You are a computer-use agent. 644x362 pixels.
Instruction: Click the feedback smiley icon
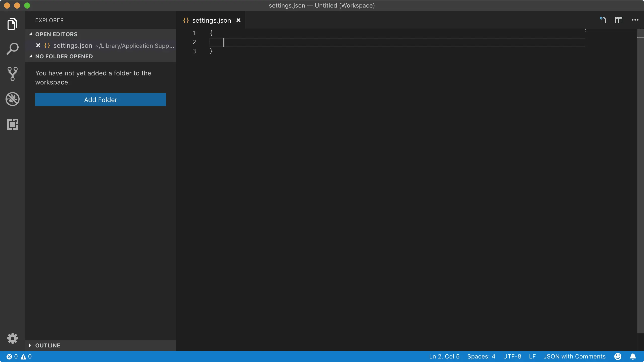[618, 356]
